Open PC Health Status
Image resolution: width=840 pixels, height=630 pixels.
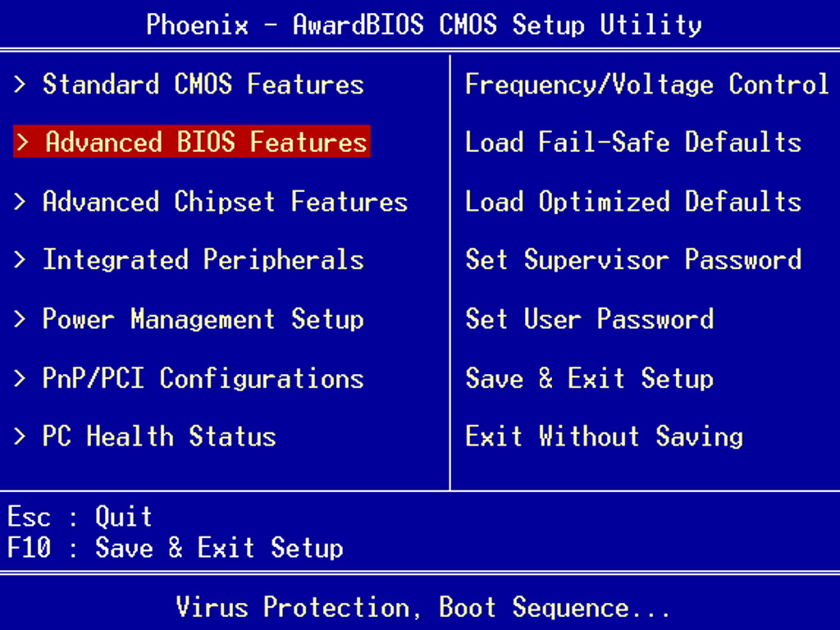(x=158, y=436)
